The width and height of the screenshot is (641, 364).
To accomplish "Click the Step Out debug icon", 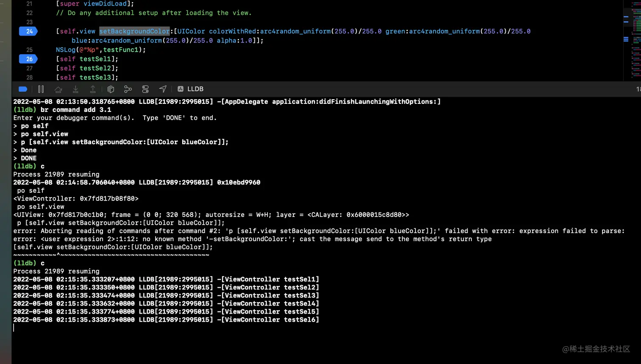I will pyautogui.click(x=92, y=89).
